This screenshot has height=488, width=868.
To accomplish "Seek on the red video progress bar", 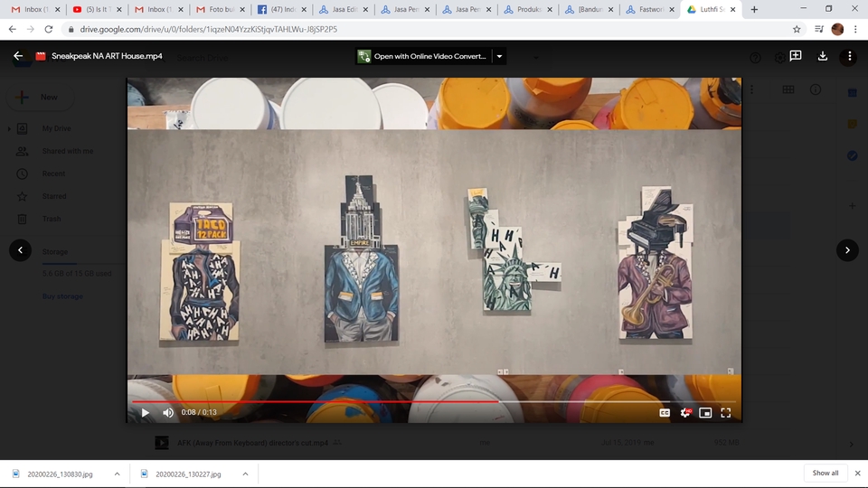I will coord(433,401).
